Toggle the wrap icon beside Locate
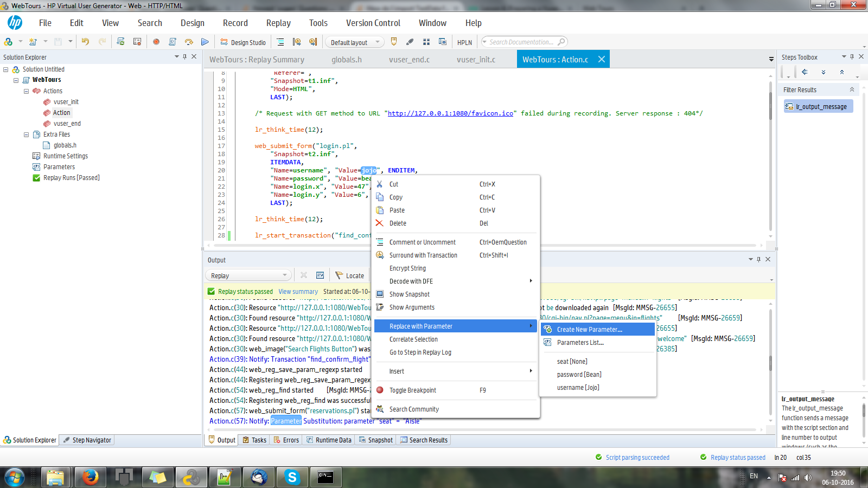 320,275
